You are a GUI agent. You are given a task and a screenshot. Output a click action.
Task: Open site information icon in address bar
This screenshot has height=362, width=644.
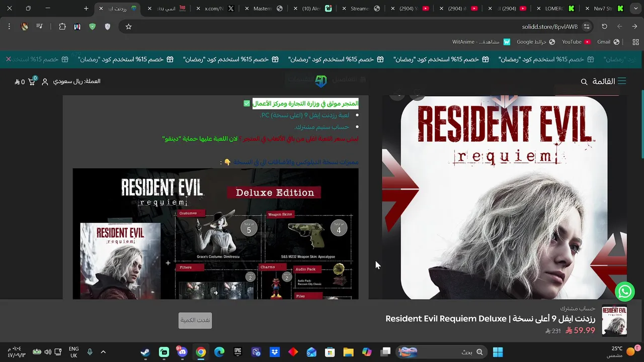point(587,27)
